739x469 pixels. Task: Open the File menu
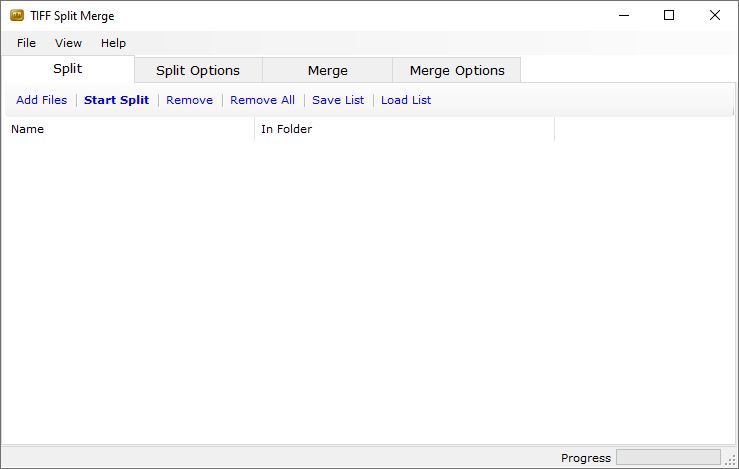pyautogui.click(x=26, y=43)
